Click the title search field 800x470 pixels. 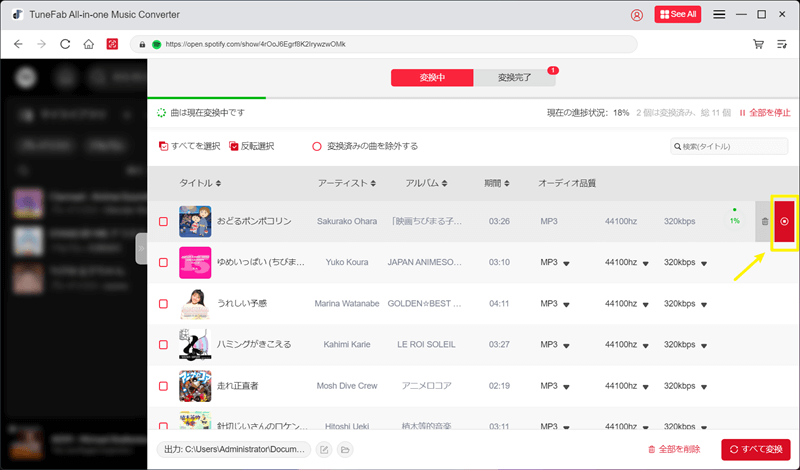tap(729, 146)
